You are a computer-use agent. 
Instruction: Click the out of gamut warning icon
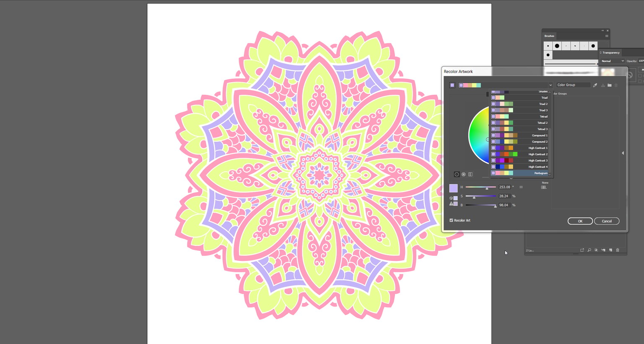pos(452,203)
